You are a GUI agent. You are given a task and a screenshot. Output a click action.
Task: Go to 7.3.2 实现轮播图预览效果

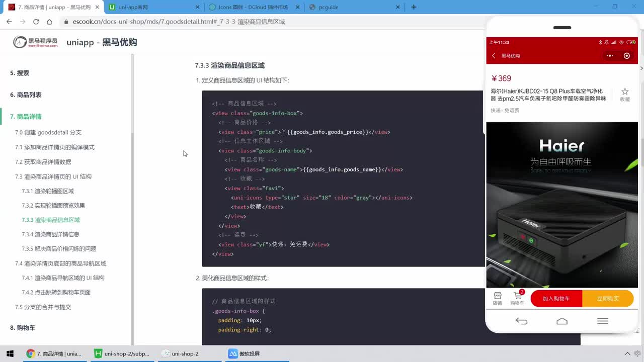[x=53, y=205]
